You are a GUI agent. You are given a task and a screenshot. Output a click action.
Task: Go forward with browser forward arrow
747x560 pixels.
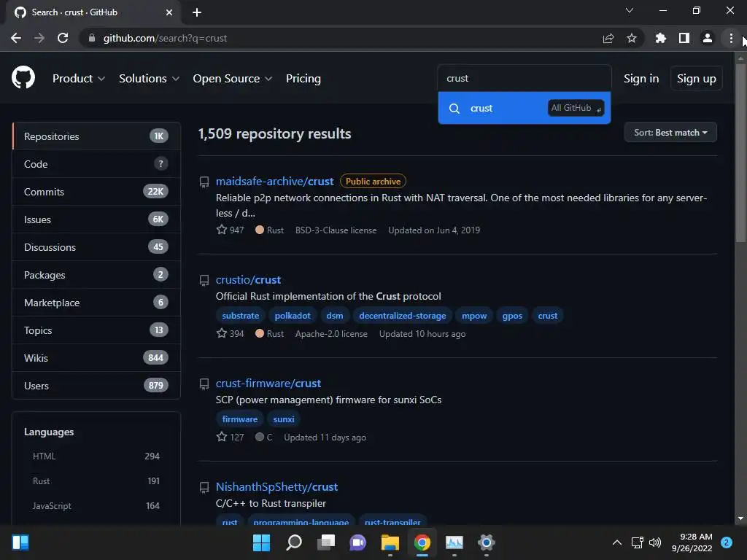tap(39, 38)
